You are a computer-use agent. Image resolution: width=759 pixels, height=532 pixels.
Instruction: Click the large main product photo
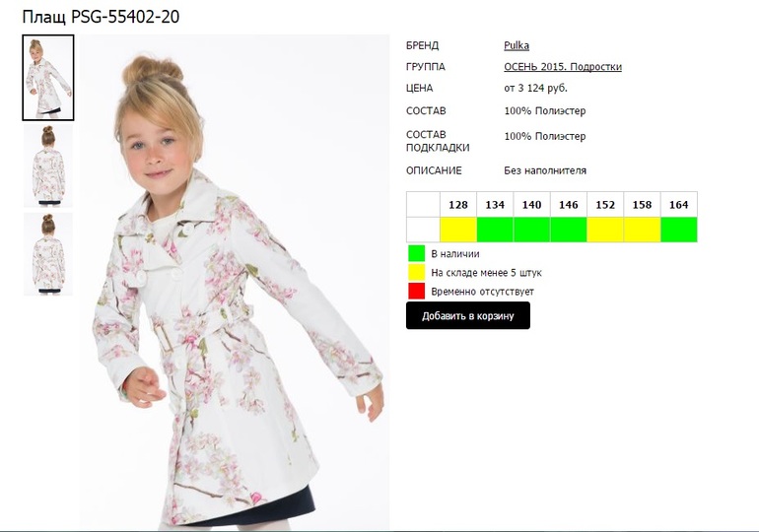(235, 282)
